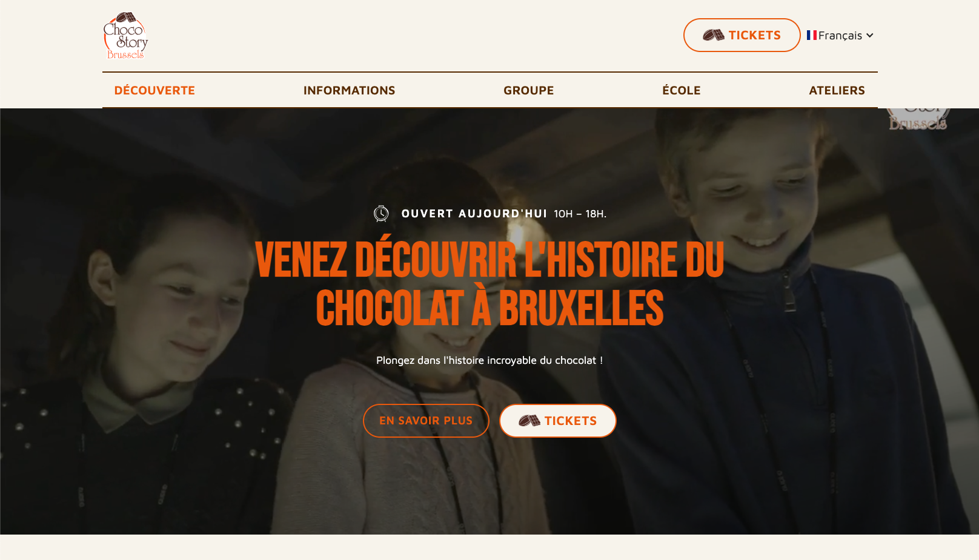This screenshot has width=979, height=560.
Task: Click the orange headline about chocolate history
Action: 490,284
